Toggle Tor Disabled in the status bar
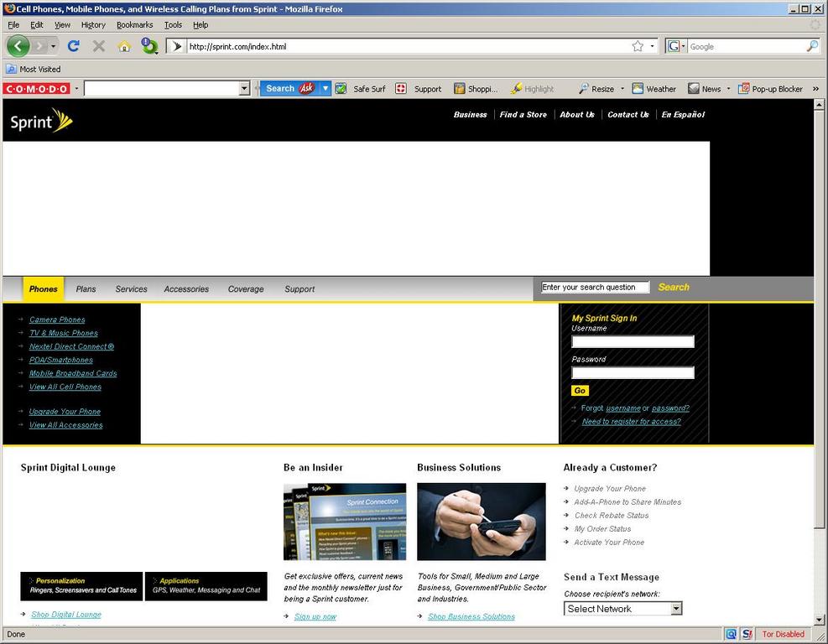This screenshot has width=828, height=644. [783, 634]
